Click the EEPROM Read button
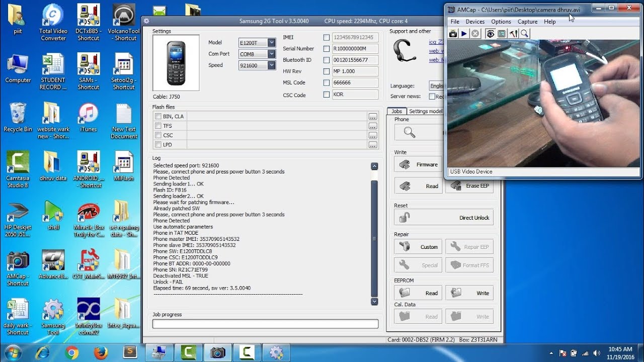Image resolution: width=644 pixels, height=362 pixels. (419, 293)
